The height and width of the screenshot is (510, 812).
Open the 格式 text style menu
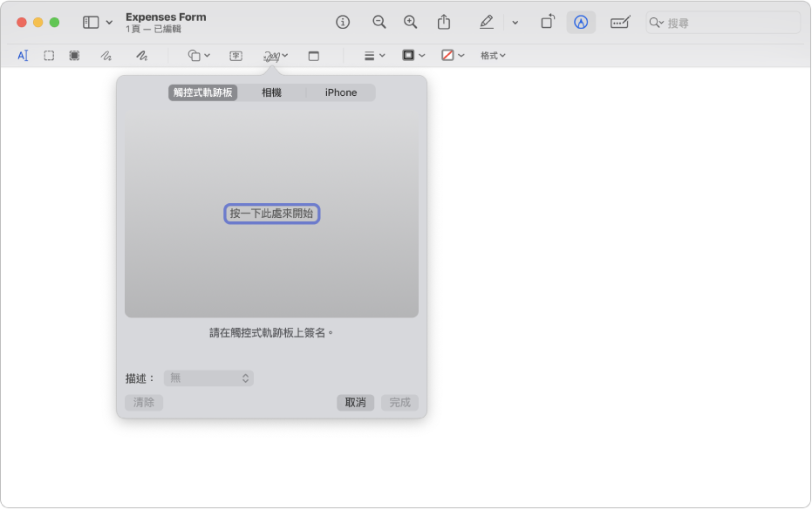[493, 56]
